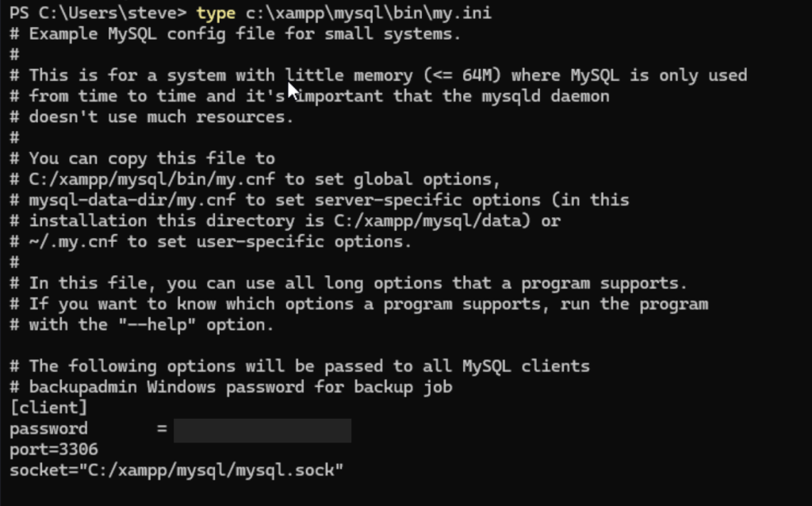Click the 'type' command word
812x506 pixels.
[216, 13]
